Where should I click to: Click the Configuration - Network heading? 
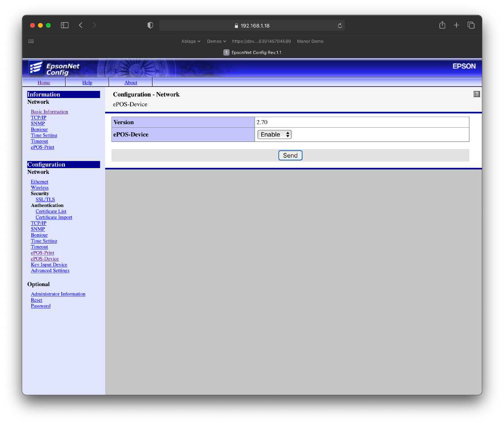tap(146, 94)
